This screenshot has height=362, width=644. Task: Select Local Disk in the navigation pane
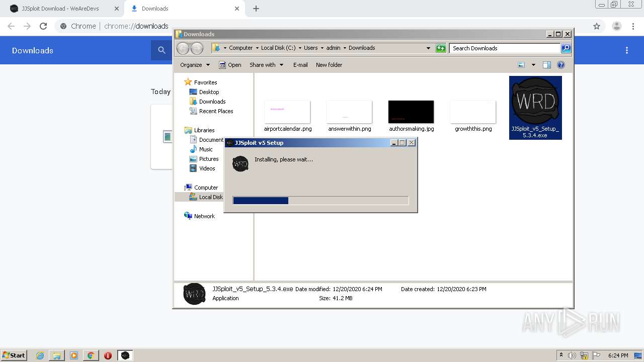tap(206, 197)
